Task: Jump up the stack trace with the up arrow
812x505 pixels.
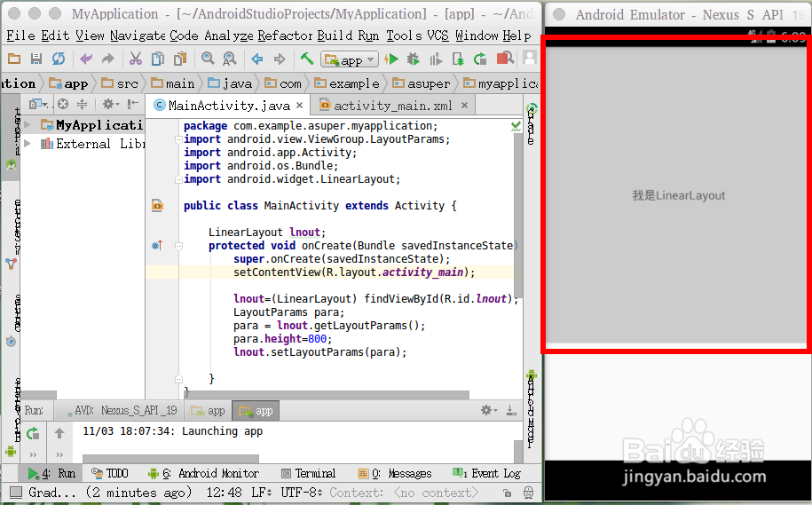Action: [x=59, y=433]
